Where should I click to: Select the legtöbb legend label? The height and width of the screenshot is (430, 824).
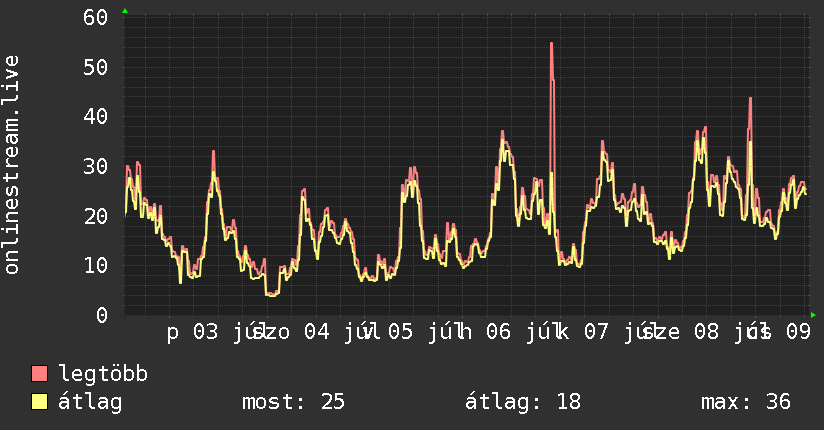click(103, 374)
